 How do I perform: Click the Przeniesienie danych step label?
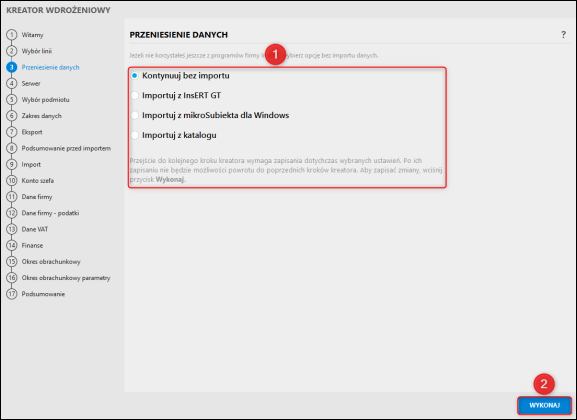click(x=50, y=67)
